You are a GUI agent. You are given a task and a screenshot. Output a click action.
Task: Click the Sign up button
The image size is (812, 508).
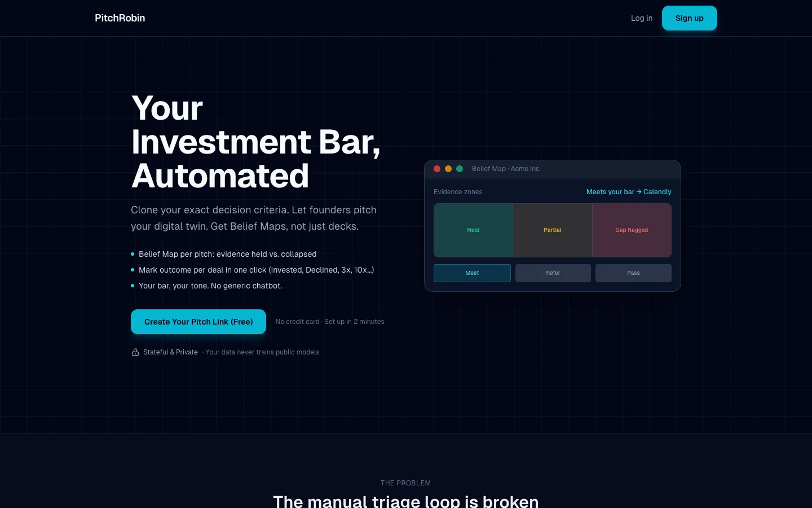click(689, 18)
